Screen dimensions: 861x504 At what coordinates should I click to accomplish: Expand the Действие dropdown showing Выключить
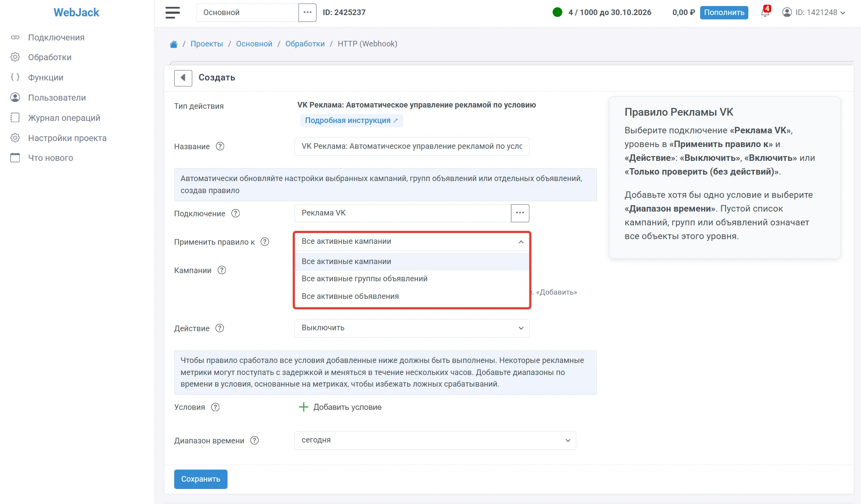click(412, 328)
